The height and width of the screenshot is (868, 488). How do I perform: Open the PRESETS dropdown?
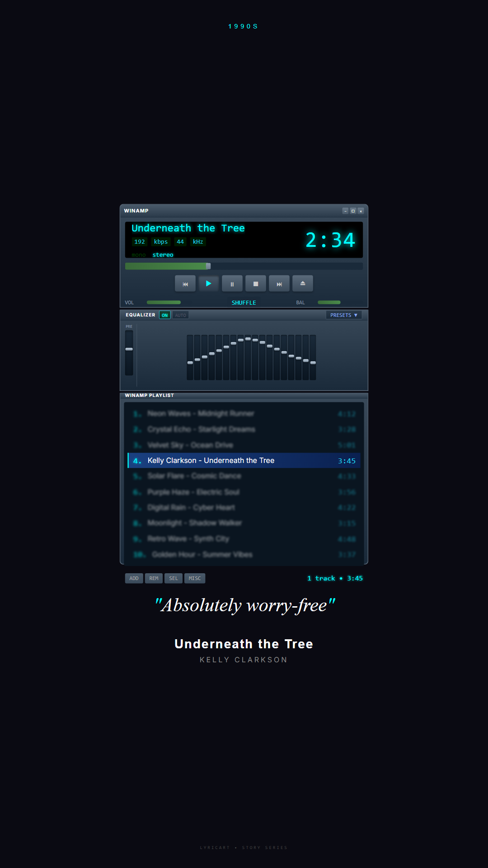click(x=344, y=315)
